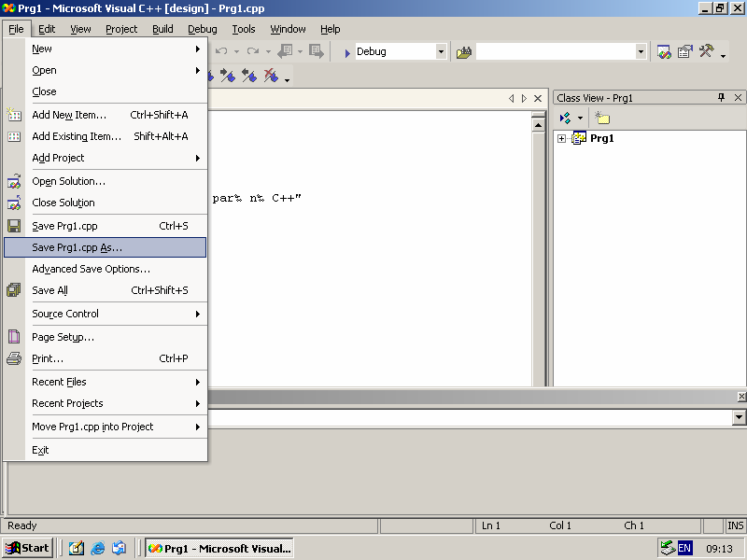
Task: Pin the Class View panel (auto hide)
Action: [x=721, y=98]
